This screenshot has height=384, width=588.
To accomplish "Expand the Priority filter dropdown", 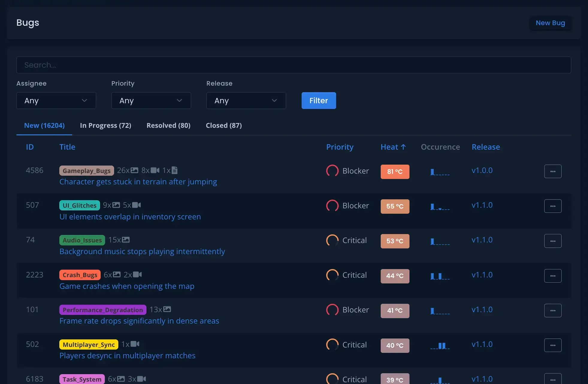I will (x=151, y=101).
